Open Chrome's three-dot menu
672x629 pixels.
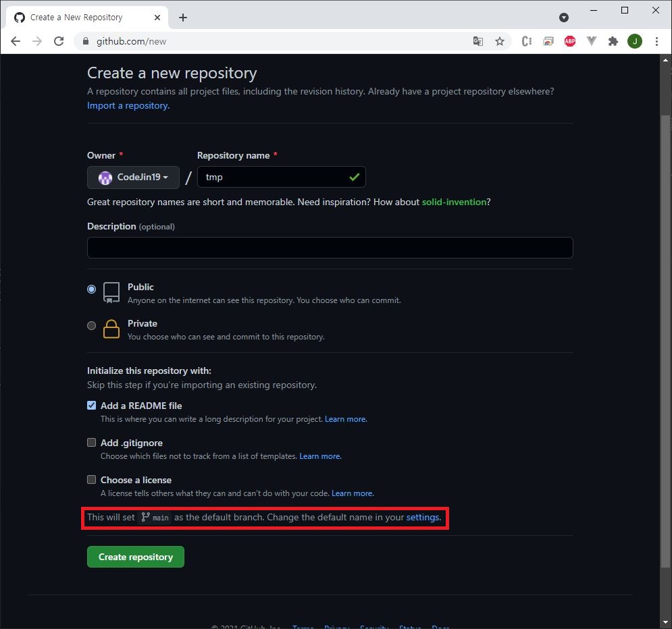click(x=656, y=41)
